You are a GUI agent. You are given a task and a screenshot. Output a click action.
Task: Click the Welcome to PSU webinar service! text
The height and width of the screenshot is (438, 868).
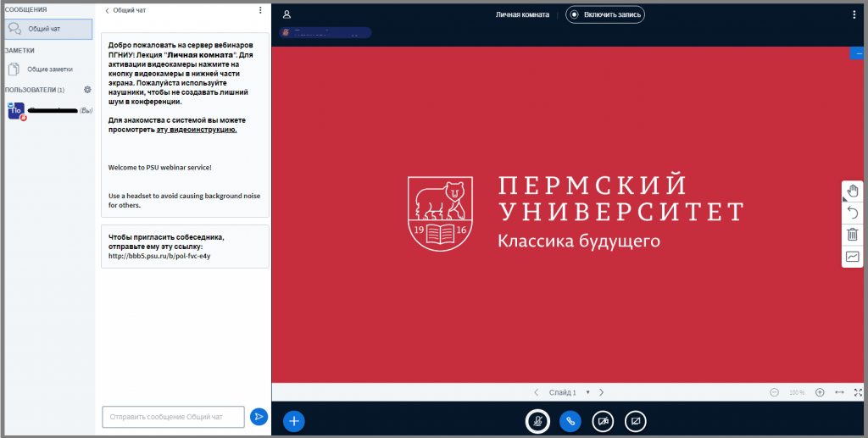160,167
